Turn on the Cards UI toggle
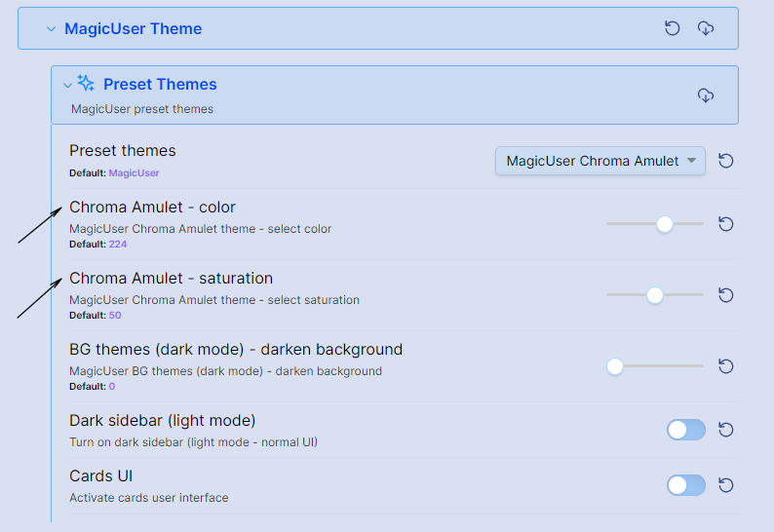The width and height of the screenshot is (774, 532). [x=685, y=485]
